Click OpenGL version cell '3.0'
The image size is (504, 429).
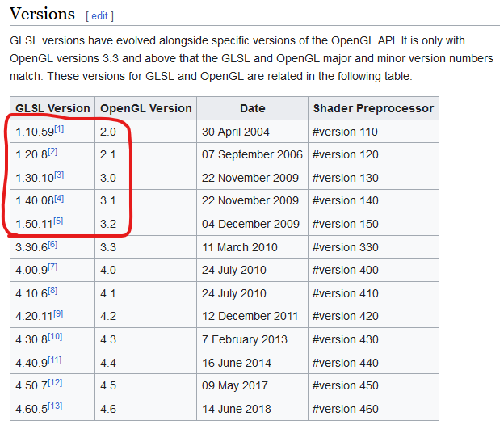[146, 178]
